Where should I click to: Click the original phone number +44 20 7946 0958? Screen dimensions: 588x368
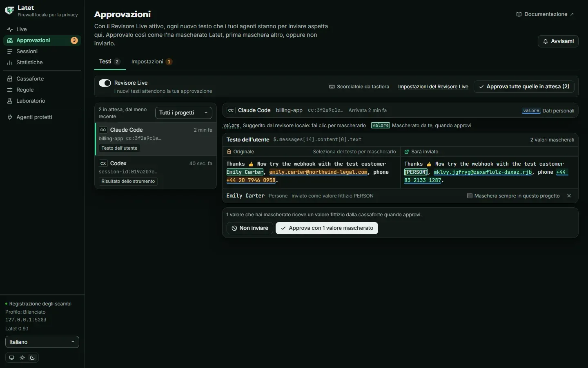251,180
